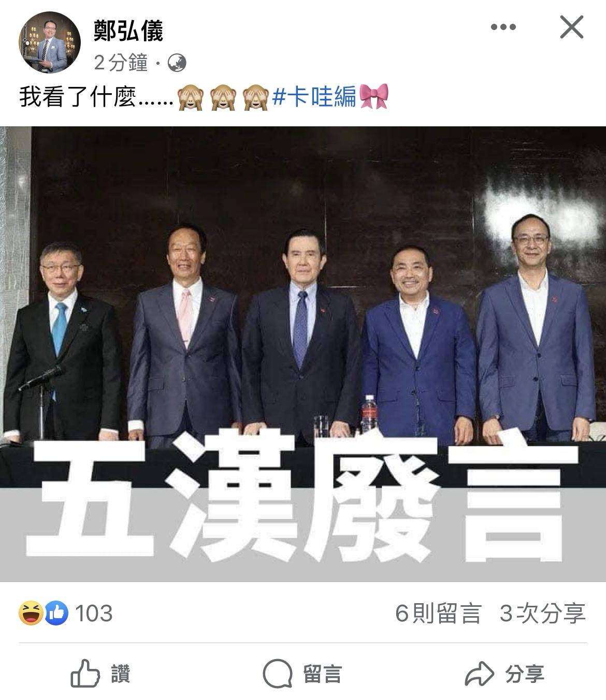Open 鄭弘儀 profile picture

(49, 42)
